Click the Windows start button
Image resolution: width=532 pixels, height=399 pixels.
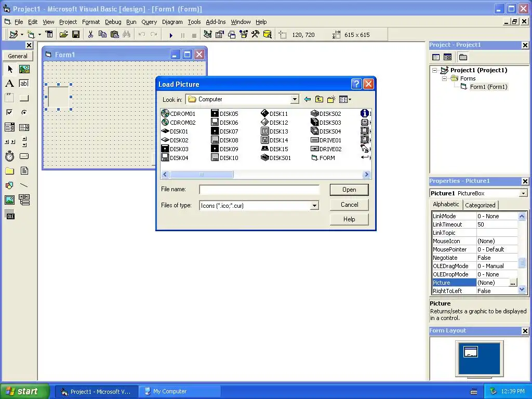click(24, 392)
